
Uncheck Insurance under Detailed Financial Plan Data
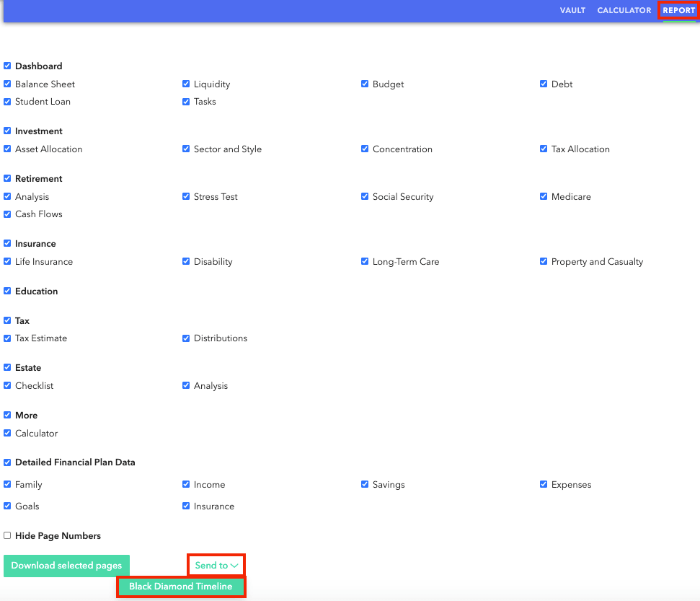[186, 506]
